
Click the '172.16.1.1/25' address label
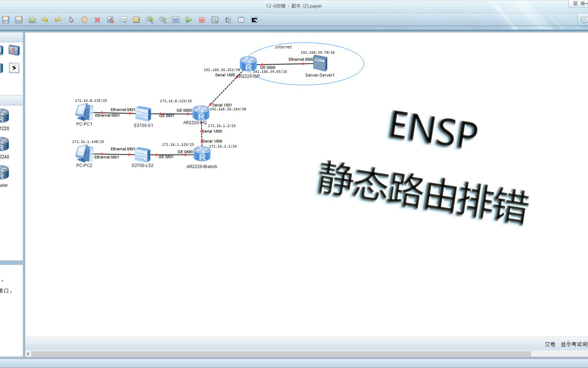pos(223,146)
